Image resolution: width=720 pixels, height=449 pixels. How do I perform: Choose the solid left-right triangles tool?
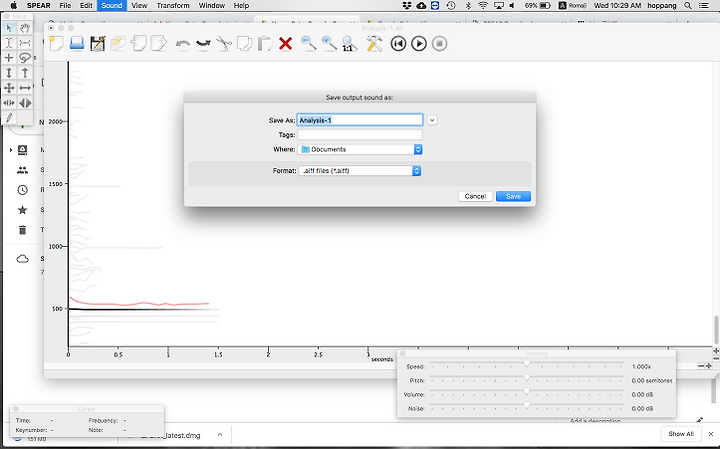click(x=25, y=103)
